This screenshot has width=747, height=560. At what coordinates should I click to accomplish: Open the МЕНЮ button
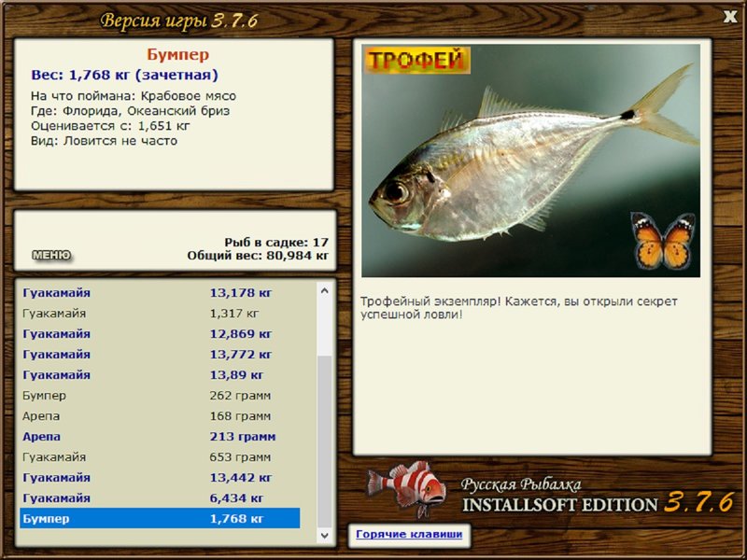coord(51,255)
